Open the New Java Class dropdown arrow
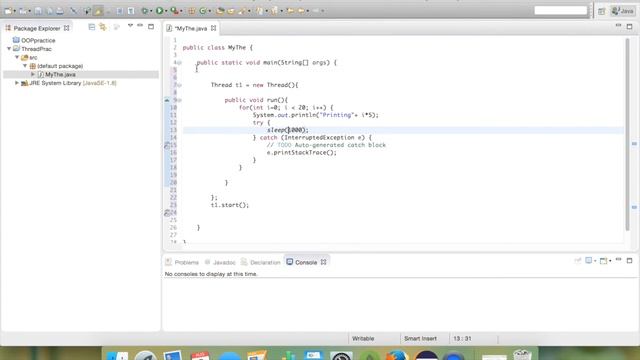The height and width of the screenshot is (360, 640). (210, 11)
